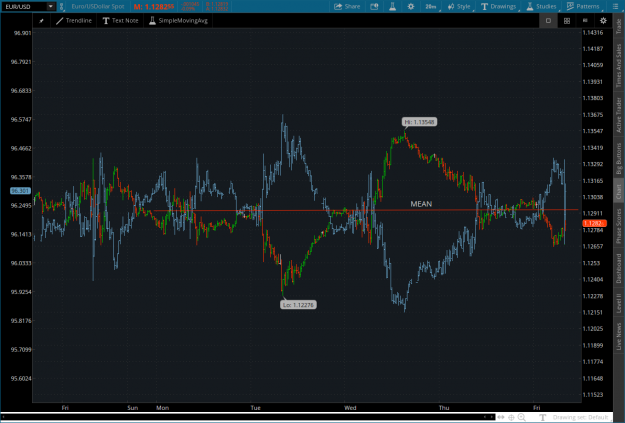Click the horizontal expand arrows icon
Screen dimensions: 625x423
(501, 417)
